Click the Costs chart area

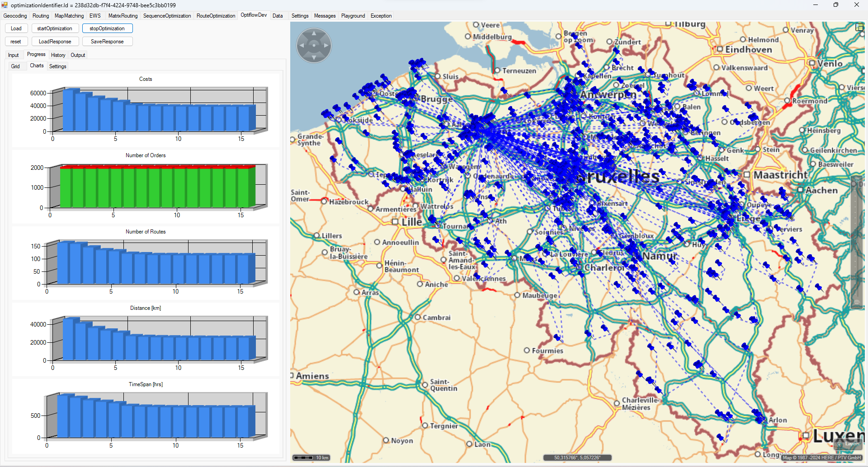(158, 111)
